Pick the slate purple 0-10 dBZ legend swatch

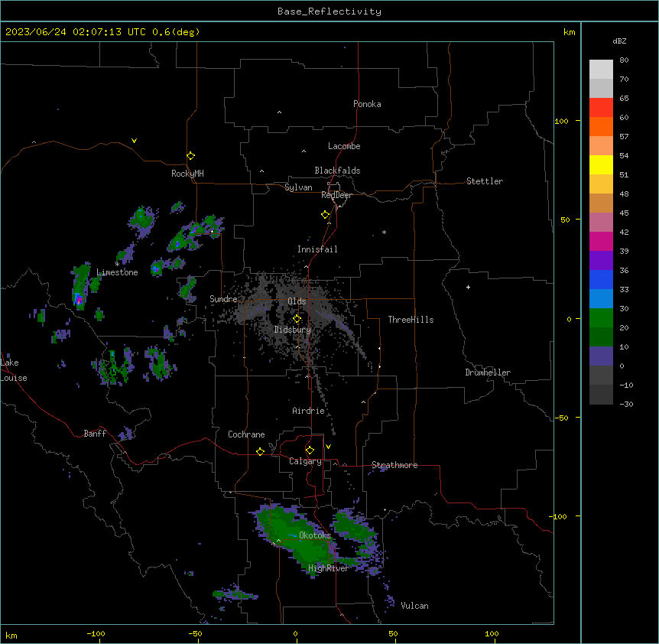pyautogui.click(x=601, y=356)
